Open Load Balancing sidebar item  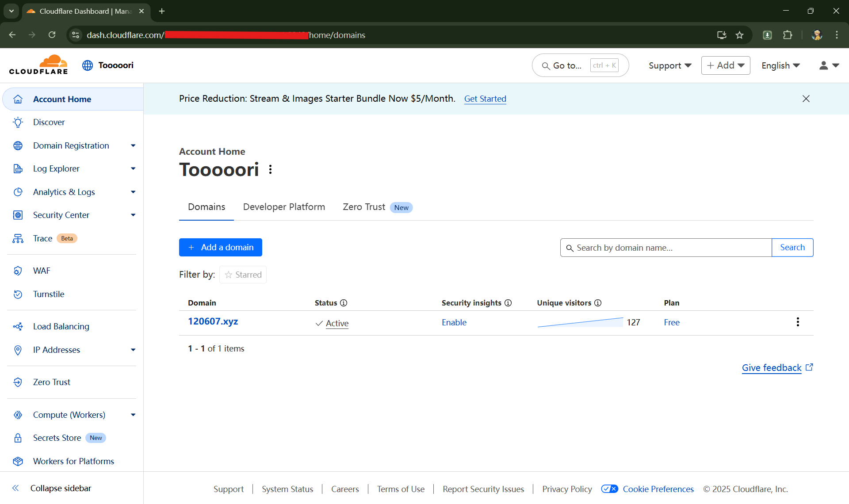click(61, 326)
